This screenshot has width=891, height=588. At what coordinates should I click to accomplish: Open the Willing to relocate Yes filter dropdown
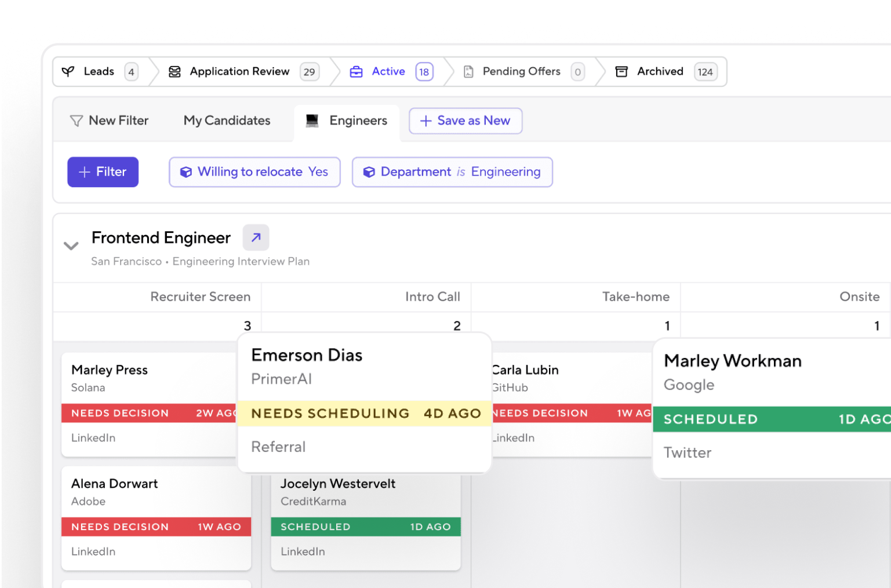[254, 171]
